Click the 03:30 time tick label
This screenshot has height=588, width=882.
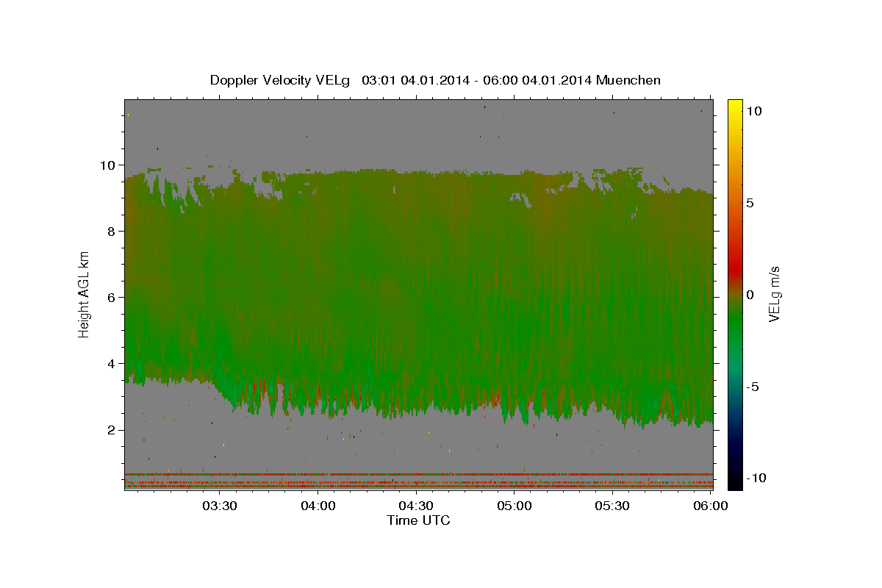[219, 506]
